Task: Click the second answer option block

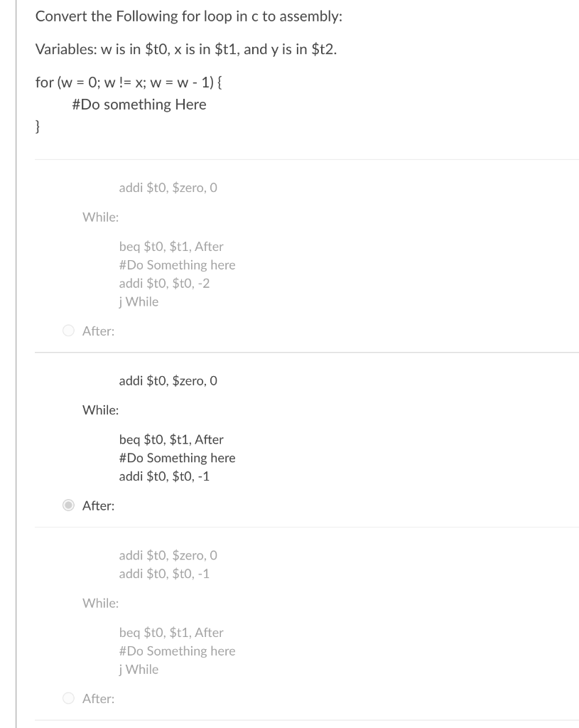Action: click(x=213, y=441)
